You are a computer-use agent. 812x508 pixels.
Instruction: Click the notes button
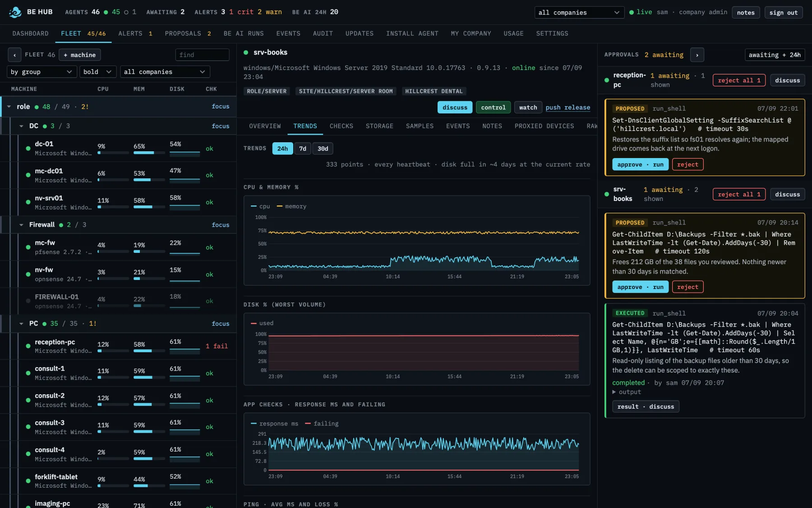pos(746,13)
